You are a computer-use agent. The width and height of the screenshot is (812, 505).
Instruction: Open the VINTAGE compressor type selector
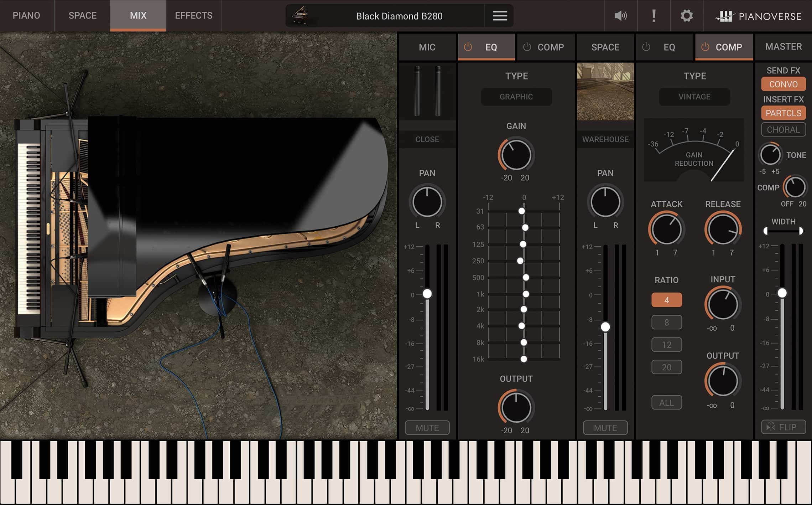point(694,97)
